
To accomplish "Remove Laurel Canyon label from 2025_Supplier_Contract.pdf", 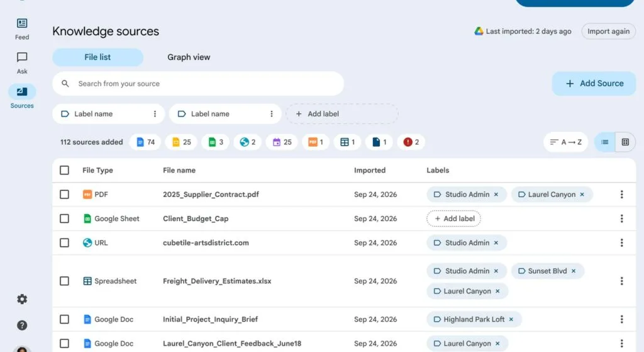I will [582, 195].
